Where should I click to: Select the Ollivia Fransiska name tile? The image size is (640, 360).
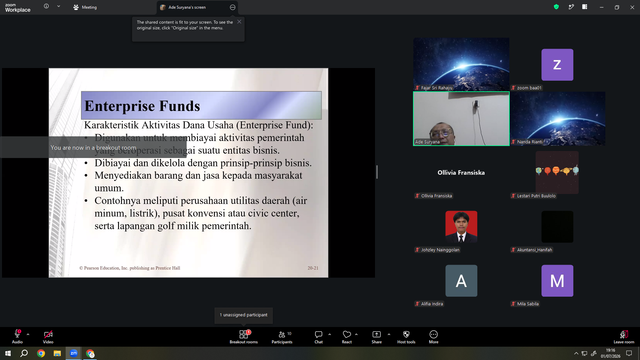point(461,173)
